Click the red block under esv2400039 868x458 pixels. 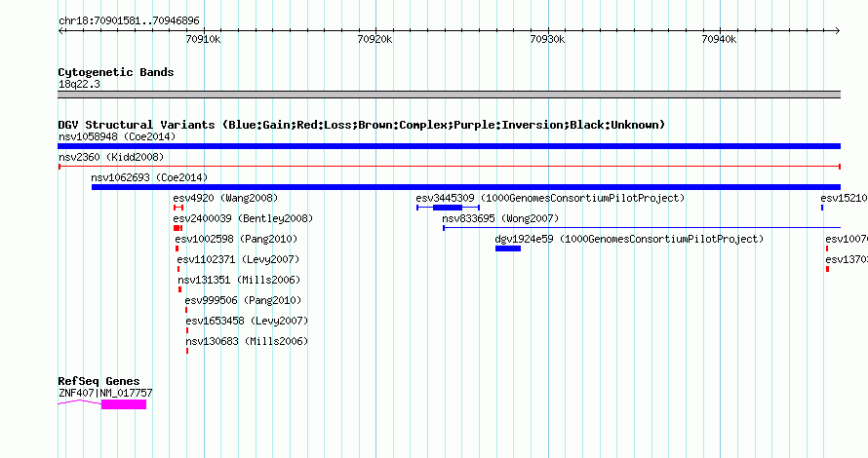[x=178, y=228]
